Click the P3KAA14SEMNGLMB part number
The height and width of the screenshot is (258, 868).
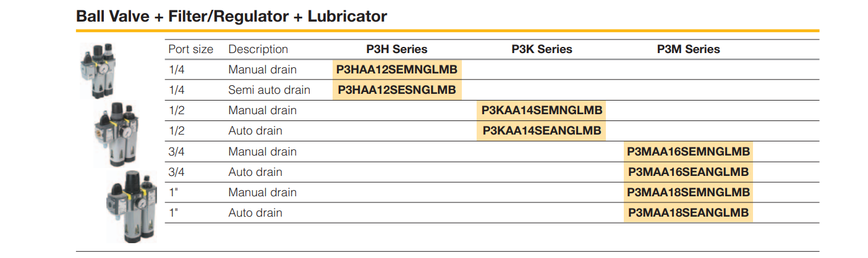[542, 110]
